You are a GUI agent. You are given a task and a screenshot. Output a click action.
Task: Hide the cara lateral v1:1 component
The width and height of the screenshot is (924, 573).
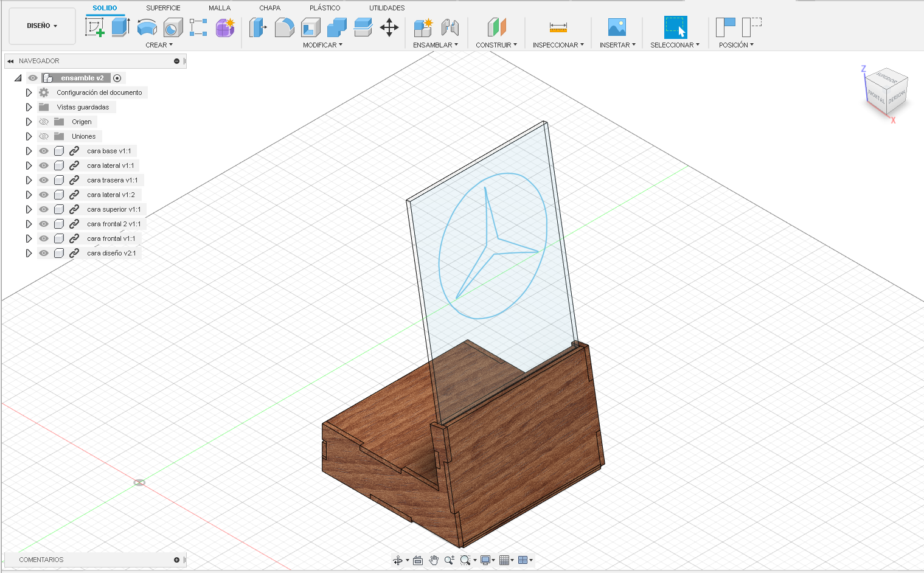pyautogui.click(x=44, y=165)
